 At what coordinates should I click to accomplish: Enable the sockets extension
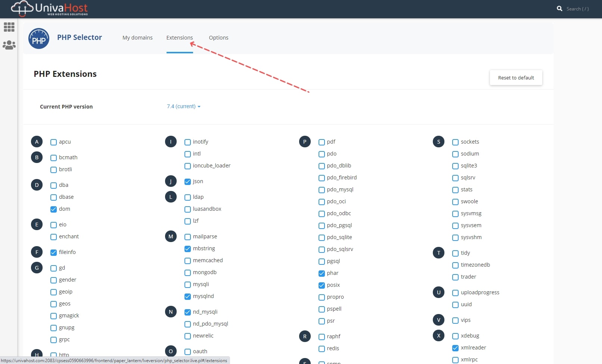tap(455, 142)
